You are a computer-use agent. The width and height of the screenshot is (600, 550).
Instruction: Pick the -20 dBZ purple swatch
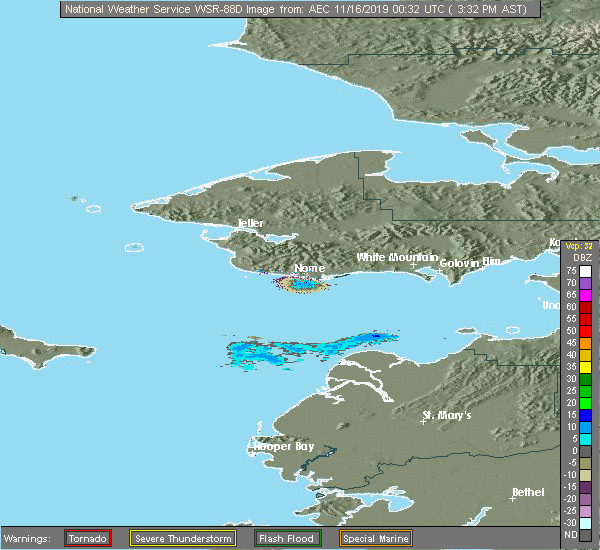[585, 499]
